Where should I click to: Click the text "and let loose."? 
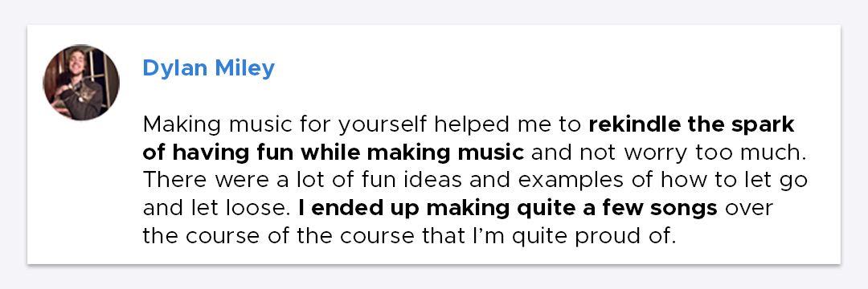point(217,209)
